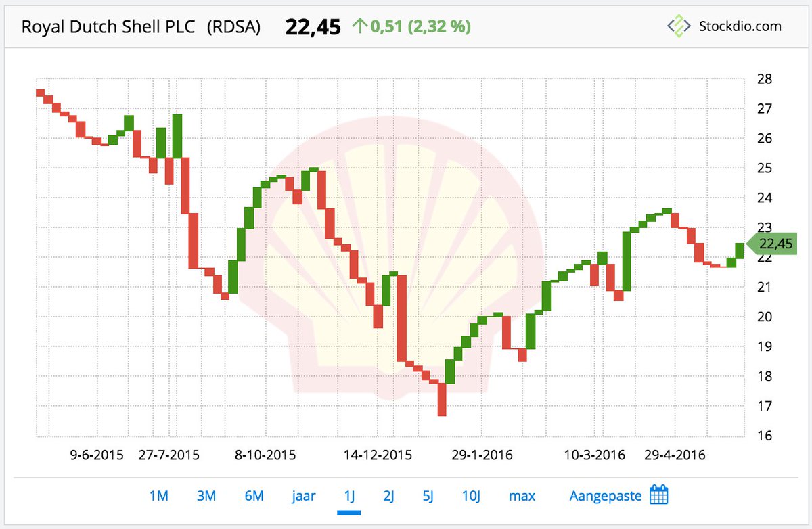Open the Aangepaste custom range
812x529 pixels.
[606, 496]
